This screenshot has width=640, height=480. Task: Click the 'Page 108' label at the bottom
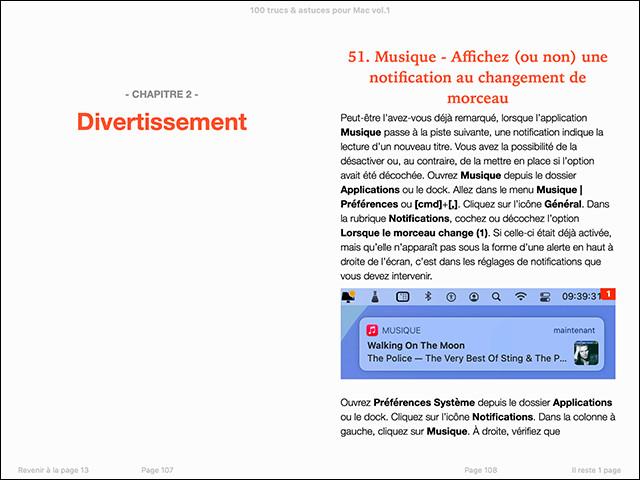click(481, 470)
